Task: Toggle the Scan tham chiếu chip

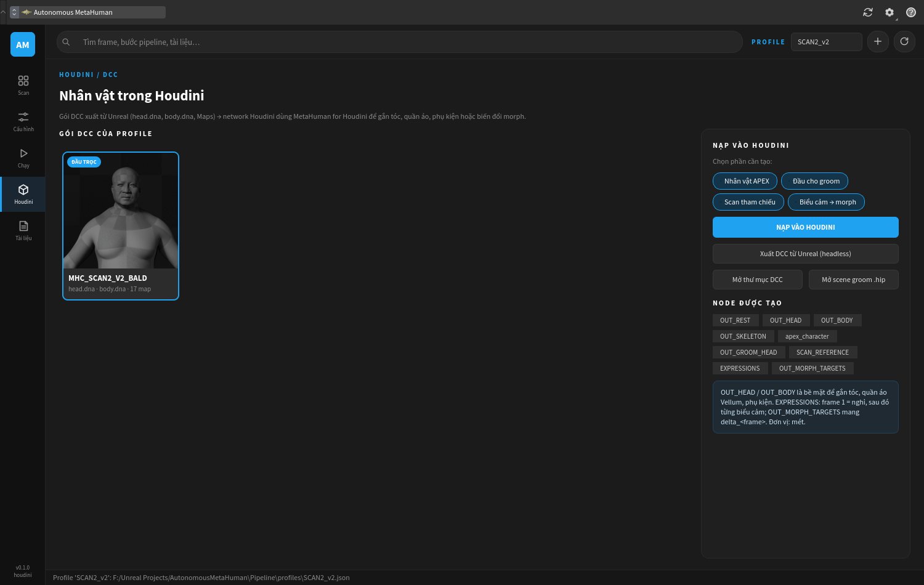Action: coord(748,202)
